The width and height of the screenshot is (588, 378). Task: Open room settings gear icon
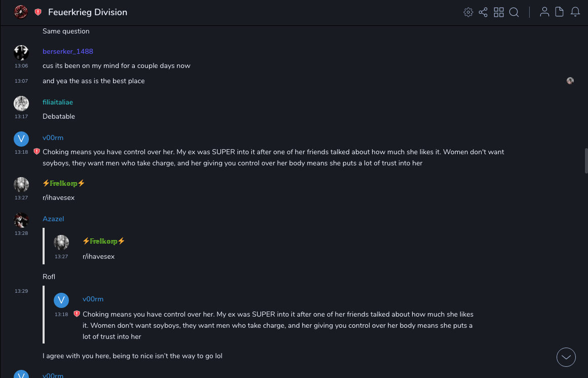pyautogui.click(x=468, y=12)
